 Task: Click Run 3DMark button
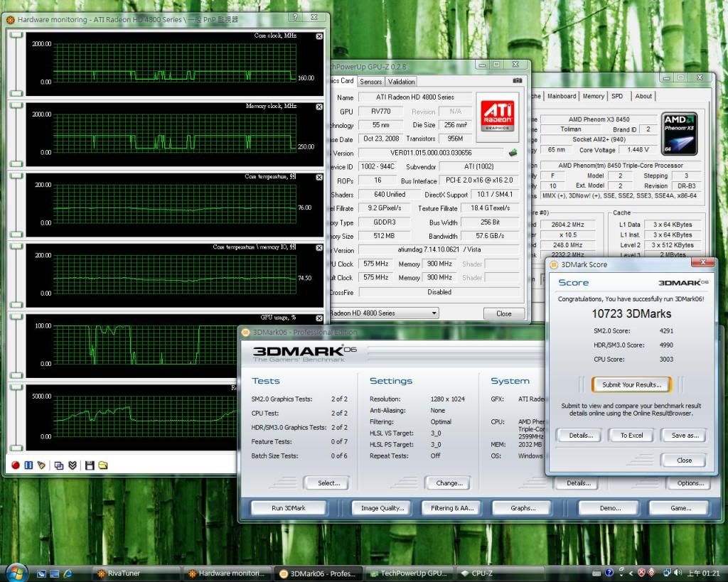[289, 508]
